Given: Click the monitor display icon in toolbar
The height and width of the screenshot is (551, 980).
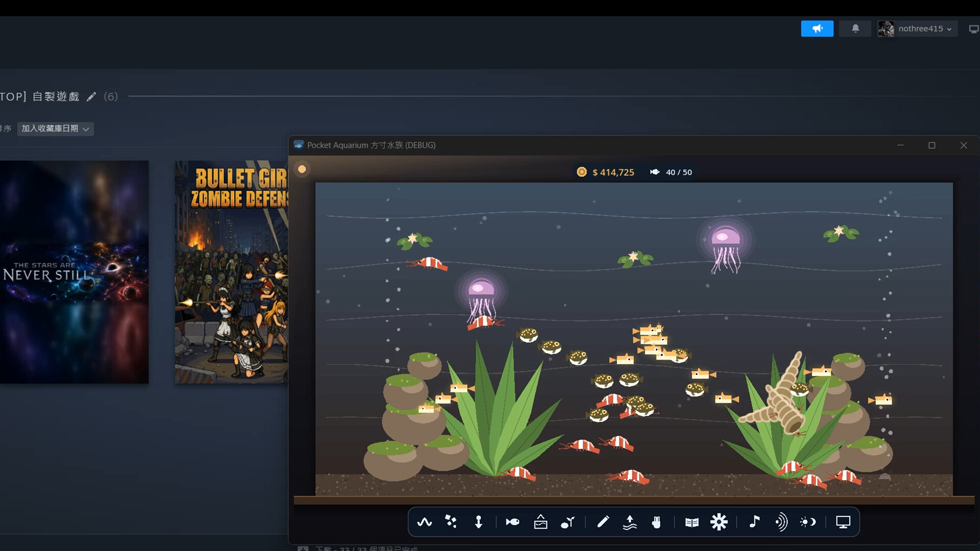Looking at the screenshot, I should point(843,522).
